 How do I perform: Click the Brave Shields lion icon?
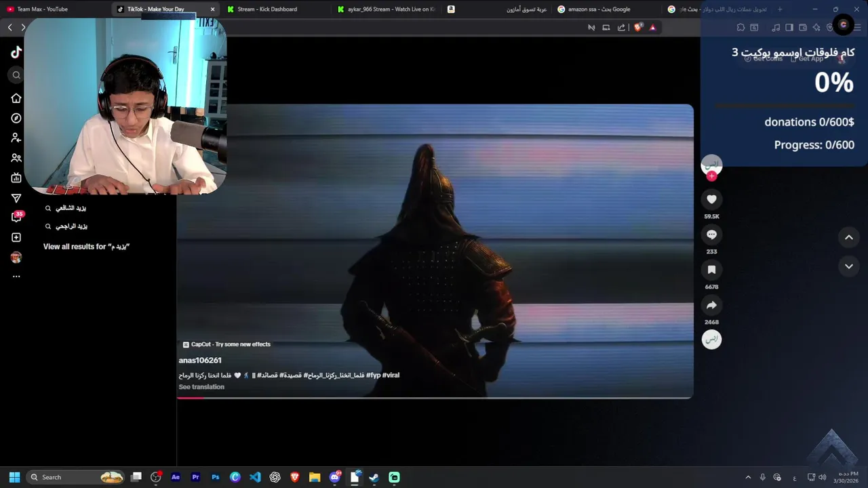click(x=638, y=28)
